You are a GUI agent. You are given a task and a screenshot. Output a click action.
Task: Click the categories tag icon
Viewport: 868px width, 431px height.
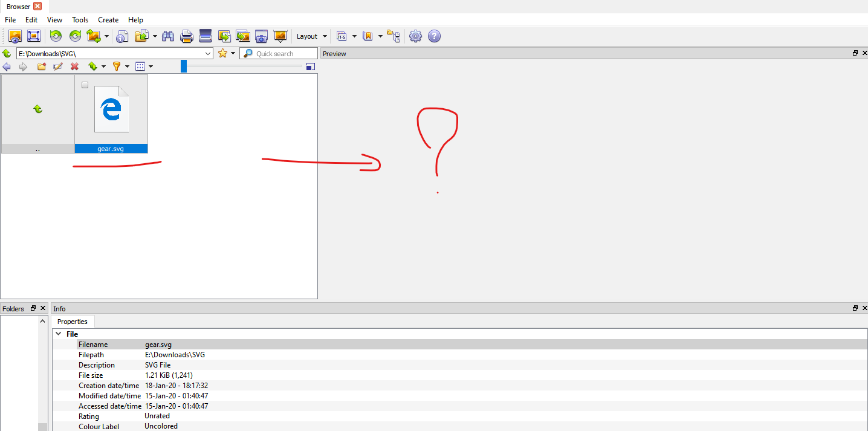point(342,36)
